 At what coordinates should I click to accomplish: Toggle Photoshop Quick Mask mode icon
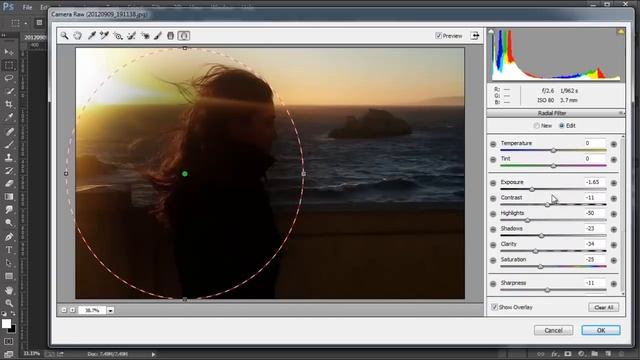point(9,341)
